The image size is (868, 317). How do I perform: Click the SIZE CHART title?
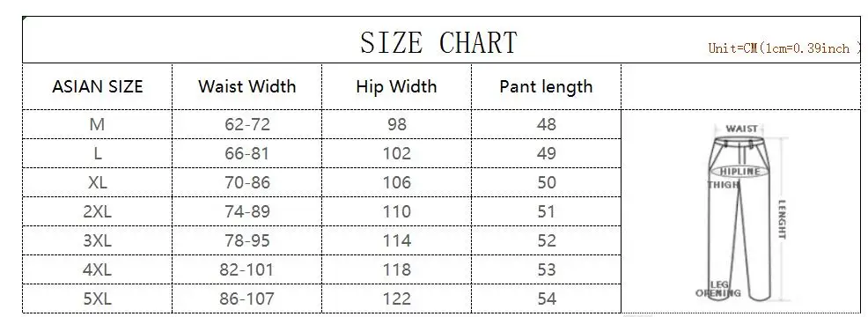[438, 42]
